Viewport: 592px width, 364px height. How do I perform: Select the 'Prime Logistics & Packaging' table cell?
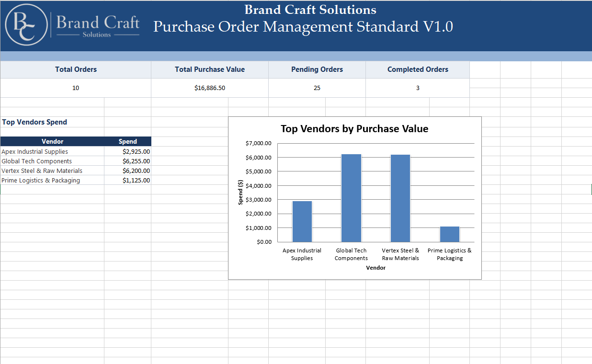52,180
